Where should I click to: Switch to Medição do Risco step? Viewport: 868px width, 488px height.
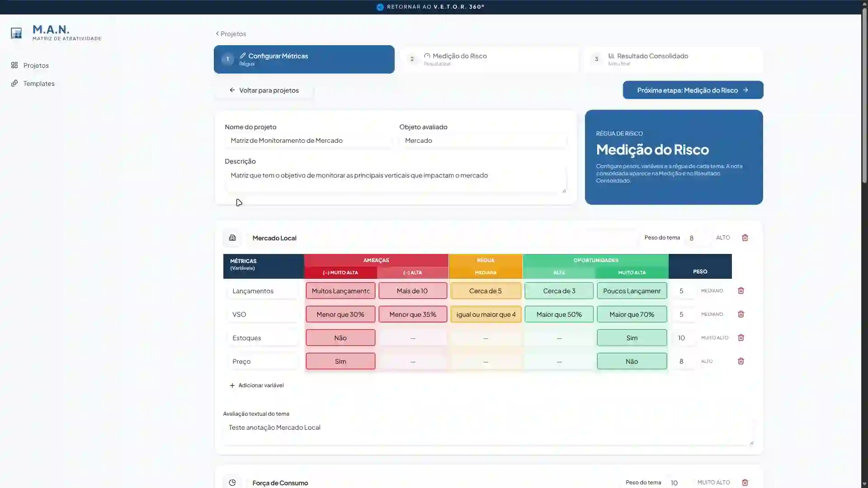click(489, 59)
